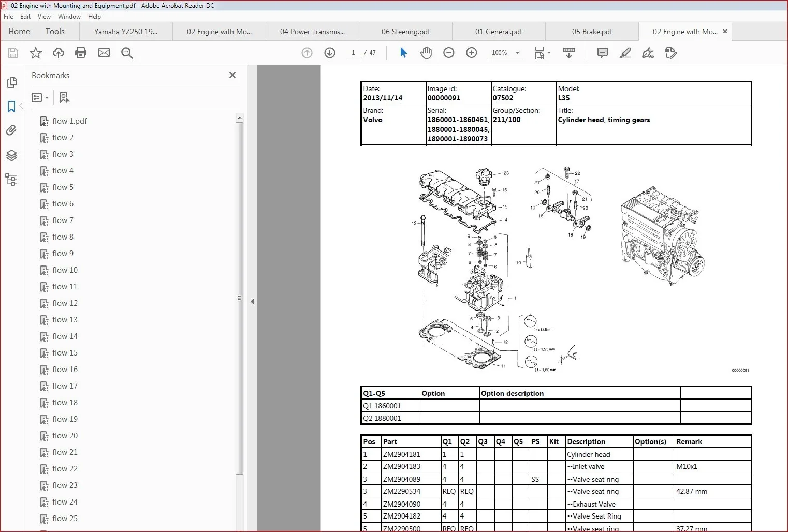Open the Model Tree panel icon

[11, 180]
